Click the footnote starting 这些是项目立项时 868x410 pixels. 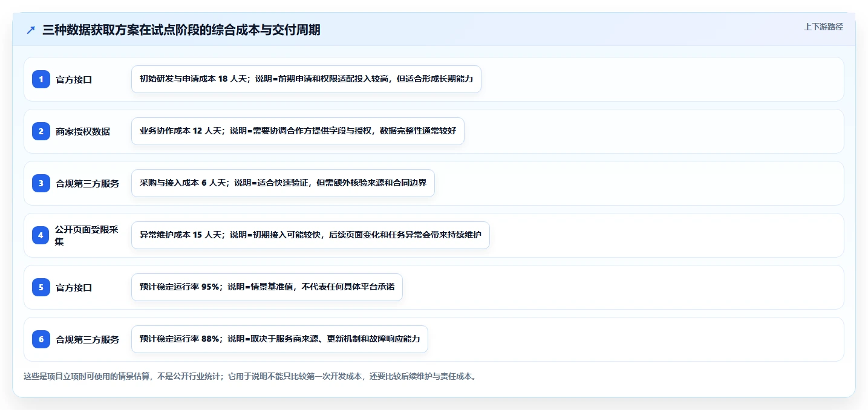click(x=250, y=376)
